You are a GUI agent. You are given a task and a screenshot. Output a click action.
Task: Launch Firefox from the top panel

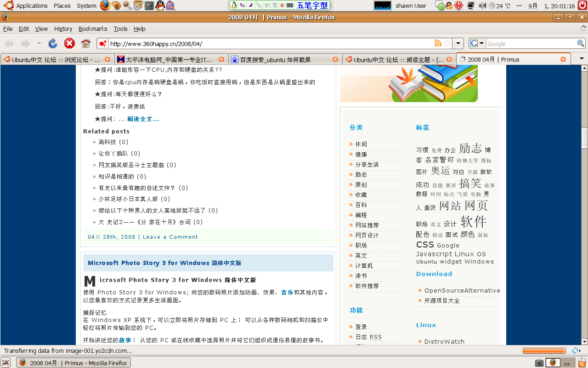[105, 6]
